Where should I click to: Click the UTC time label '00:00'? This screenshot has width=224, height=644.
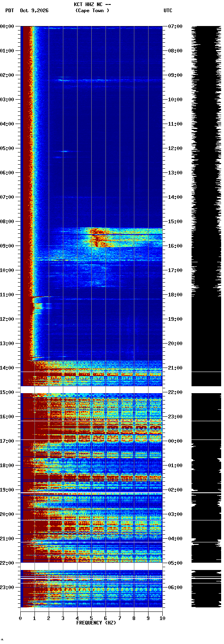click(175, 441)
